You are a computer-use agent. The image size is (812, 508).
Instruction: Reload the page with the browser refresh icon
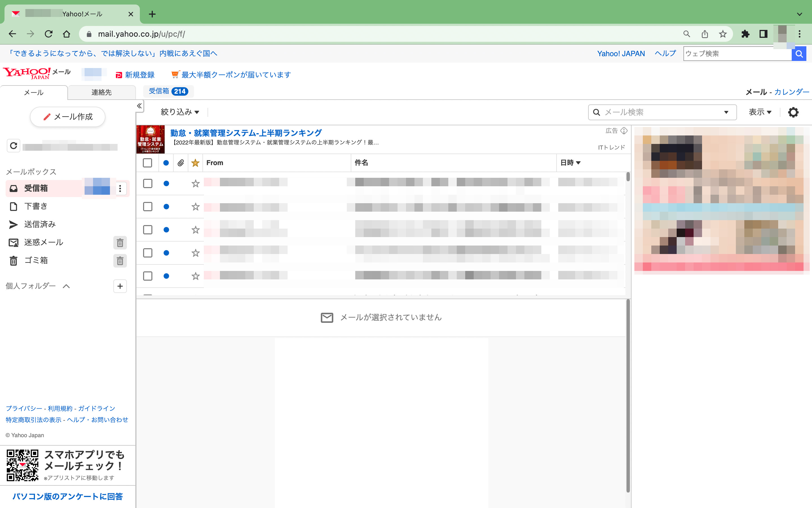49,34
